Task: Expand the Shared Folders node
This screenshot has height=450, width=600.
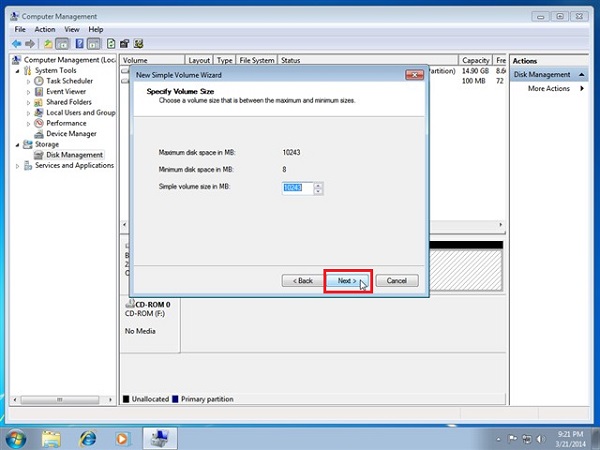Action: (x=28, y=102)
